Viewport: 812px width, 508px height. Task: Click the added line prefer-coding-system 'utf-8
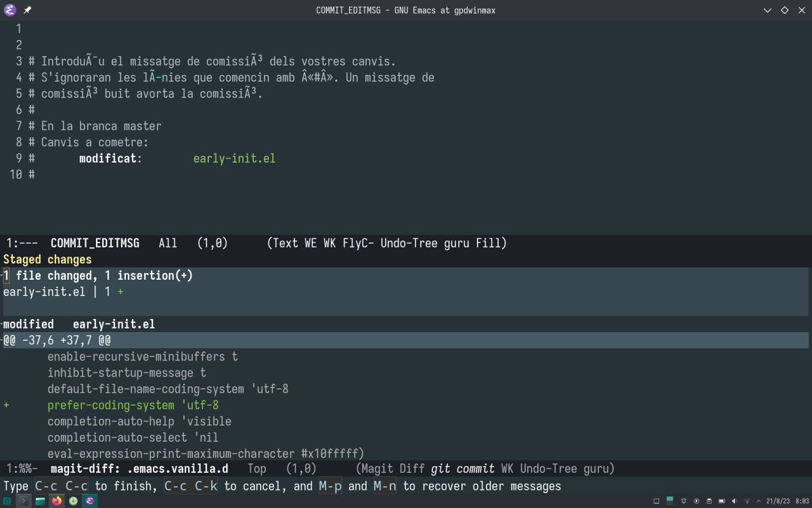point(133,405)
